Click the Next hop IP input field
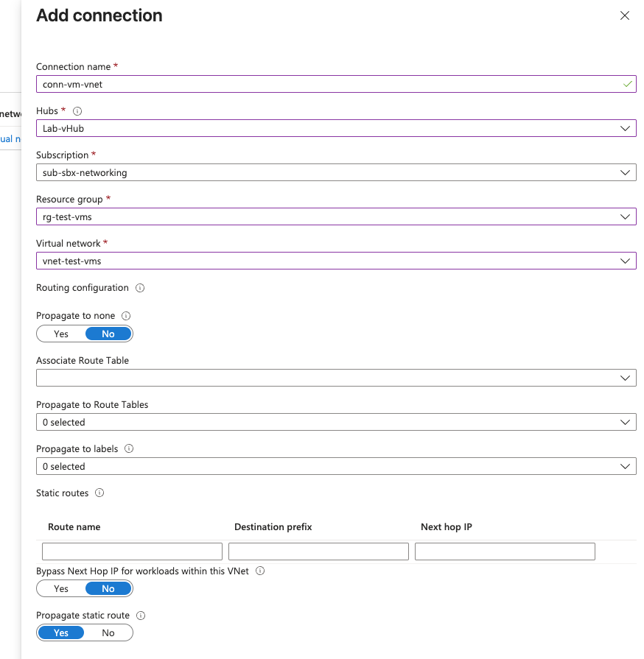Viewport: 644px width, 659px height. [505, 551]
